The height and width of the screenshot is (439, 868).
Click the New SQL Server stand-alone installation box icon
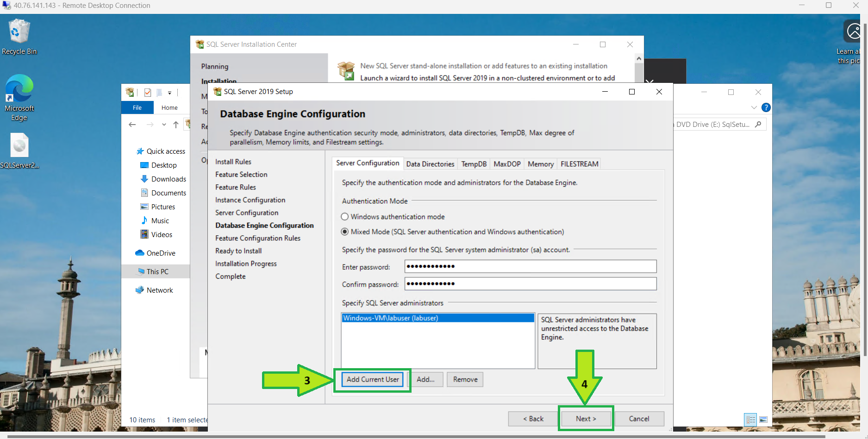point(346,71)
